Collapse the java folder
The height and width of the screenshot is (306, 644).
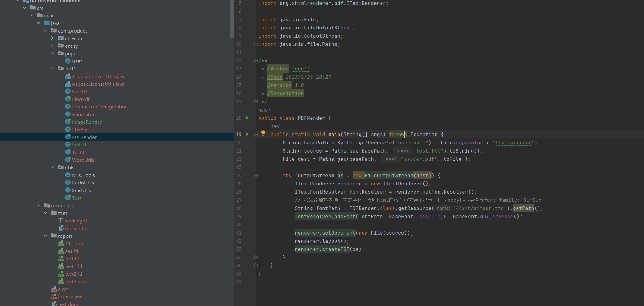(x=39, y=23)
